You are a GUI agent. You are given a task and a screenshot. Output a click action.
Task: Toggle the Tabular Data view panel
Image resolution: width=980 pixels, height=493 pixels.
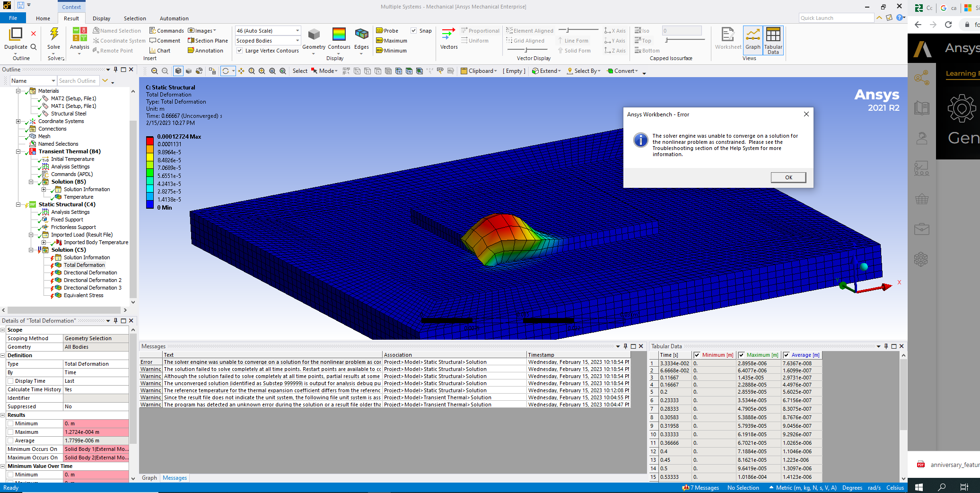[773, 40]
